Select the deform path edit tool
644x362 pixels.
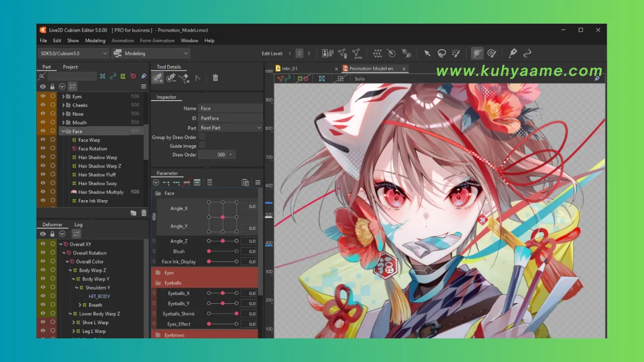pyautogui.click(x=477, y=53)
